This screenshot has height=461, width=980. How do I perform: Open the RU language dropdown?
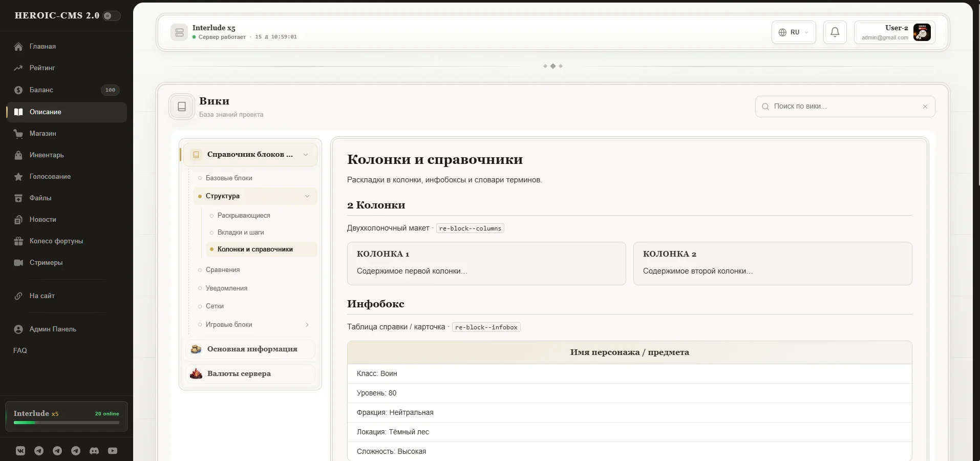coord(794,32)
